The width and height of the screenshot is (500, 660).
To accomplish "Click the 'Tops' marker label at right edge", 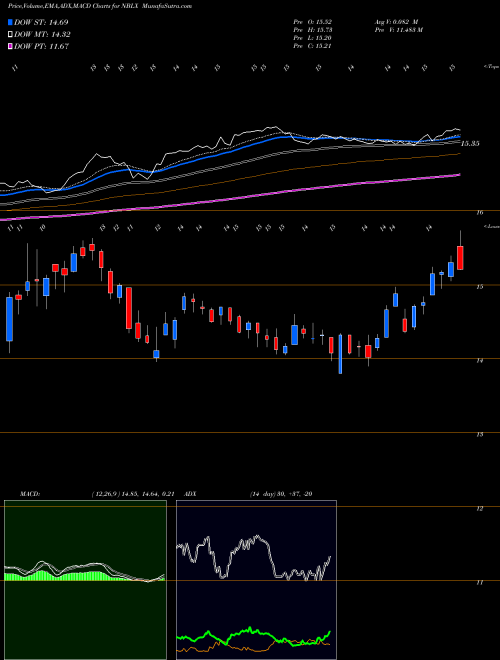I will [x=491, y=67].
